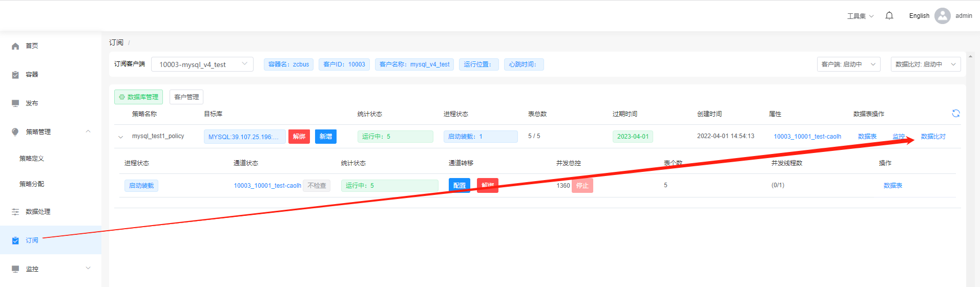Click the 数据比对 link in policy row
Image resolution: width=980 pixels, height=287 pixels.
[x=933, y=137]
